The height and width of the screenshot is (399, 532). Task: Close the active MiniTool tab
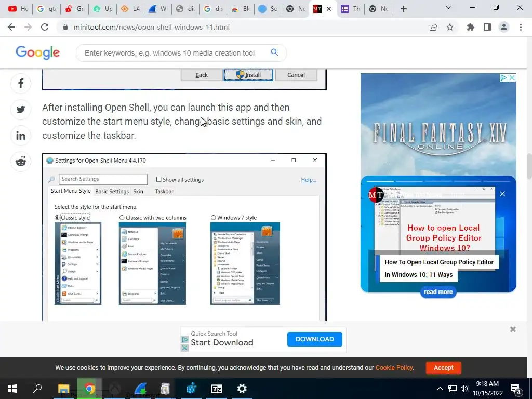pyautogui.click(x=329, y=9)
